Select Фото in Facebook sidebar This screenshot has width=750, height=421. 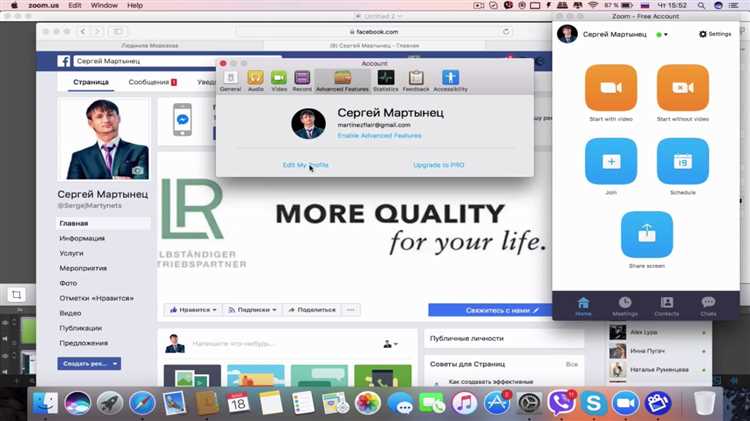click(68, 283)
